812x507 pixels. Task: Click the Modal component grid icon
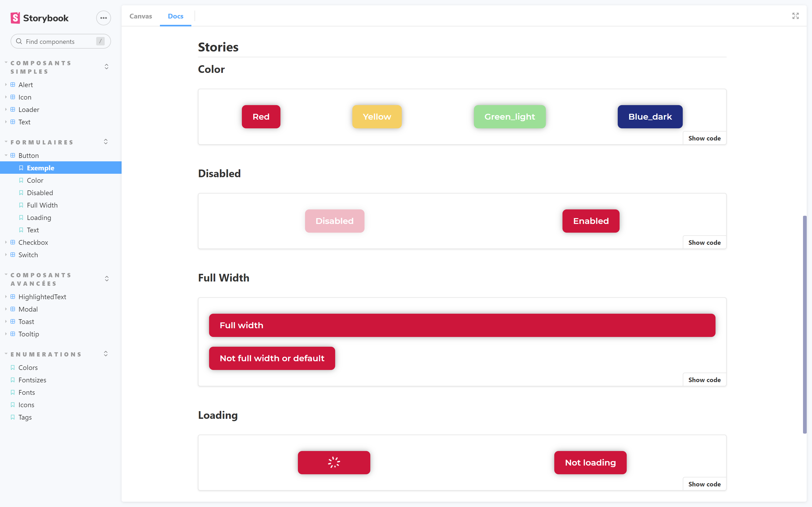[x=13, y=309]
